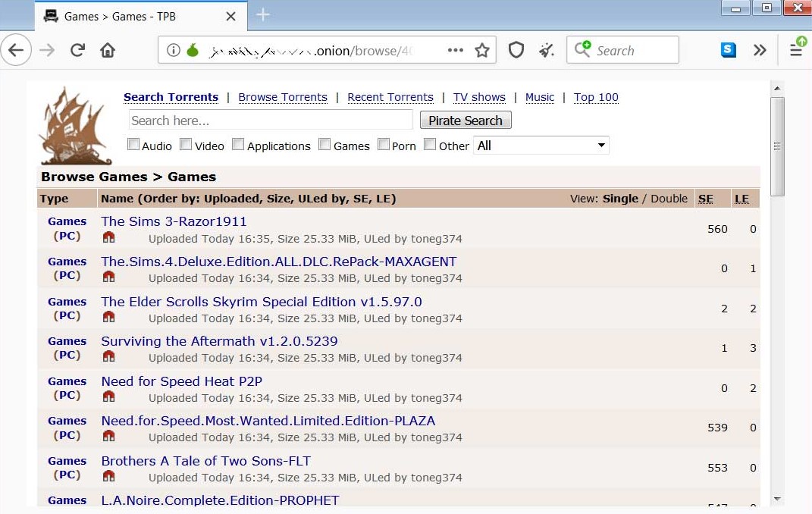This screenshot has height=514, width=812.
Task: Show site information via the info icon
Action: click(x=174, y=51)
